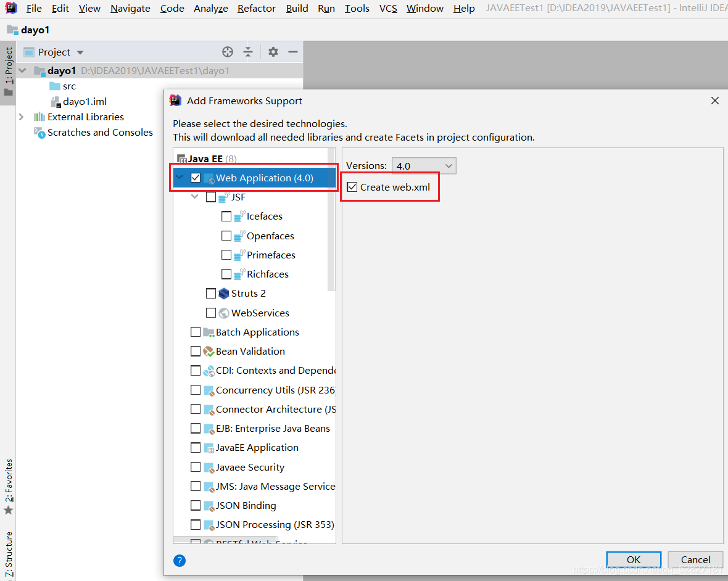Select JSON Processing (JSR 353) row
The width and height of the screenshot is (728, 581).
[x=254, y=525]
